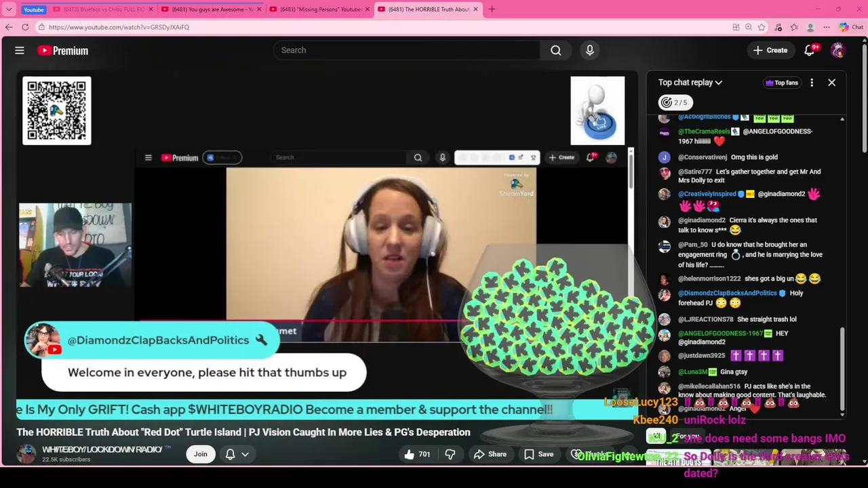Open the Copilot Chat button
The height and width of the screenshot is (488, 868).
click(851, 27)
